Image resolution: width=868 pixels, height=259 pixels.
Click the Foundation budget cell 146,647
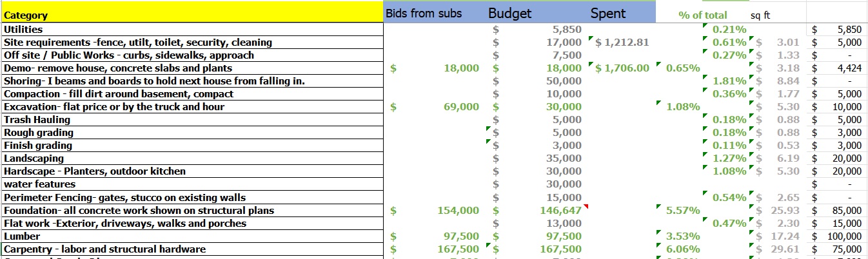(x=563, y=211)
